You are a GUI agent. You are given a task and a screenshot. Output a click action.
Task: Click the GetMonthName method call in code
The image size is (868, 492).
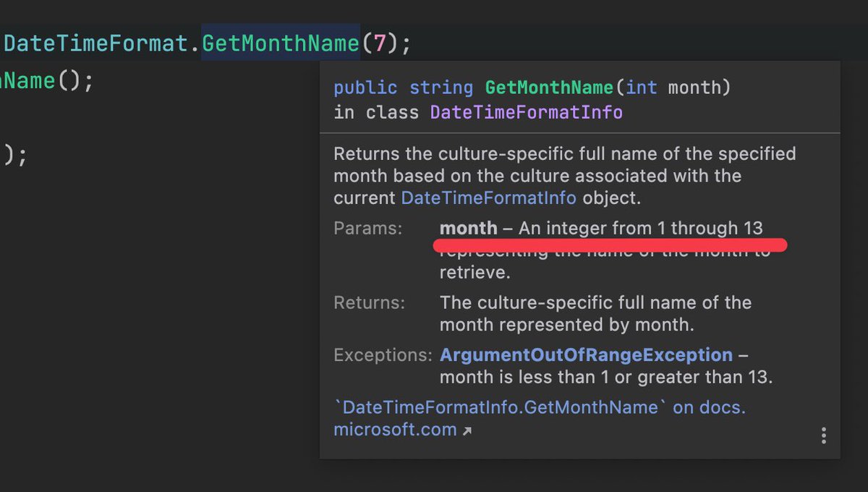click(x=280, y=43)
